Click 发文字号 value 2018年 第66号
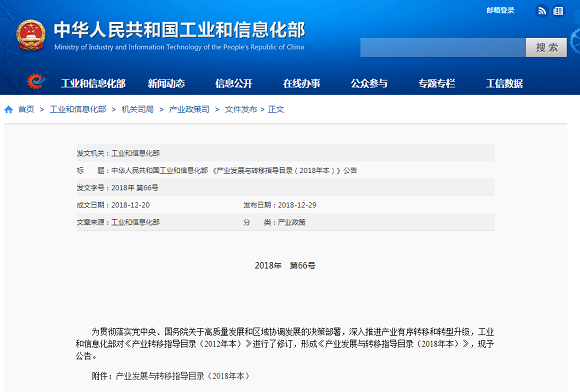The height and width of the screenshot is (392, 580). click(135, 188)
